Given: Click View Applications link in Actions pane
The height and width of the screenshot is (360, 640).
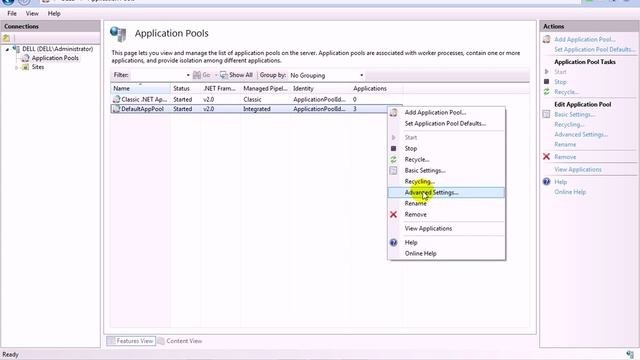Looking at the screenshot, I should pos(578,169).
